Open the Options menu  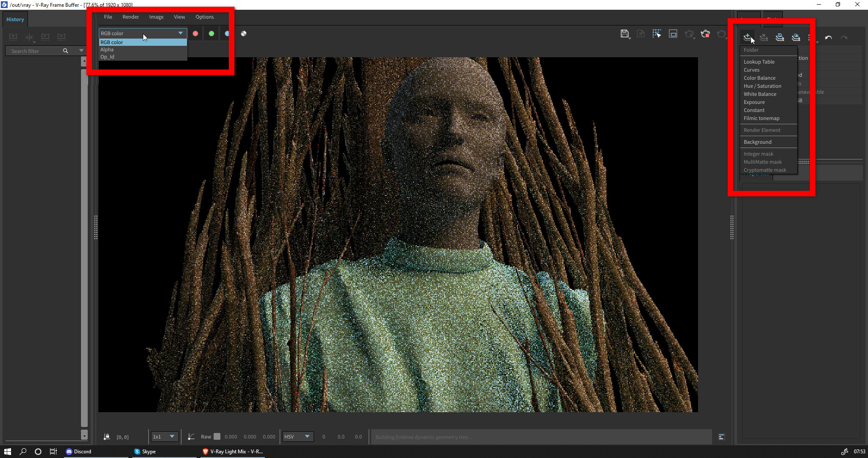(x=205, y=17)
